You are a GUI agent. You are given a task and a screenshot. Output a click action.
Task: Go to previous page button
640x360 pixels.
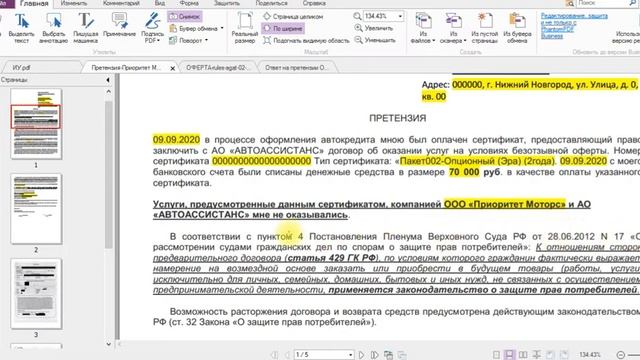click(x=287, y=355)
